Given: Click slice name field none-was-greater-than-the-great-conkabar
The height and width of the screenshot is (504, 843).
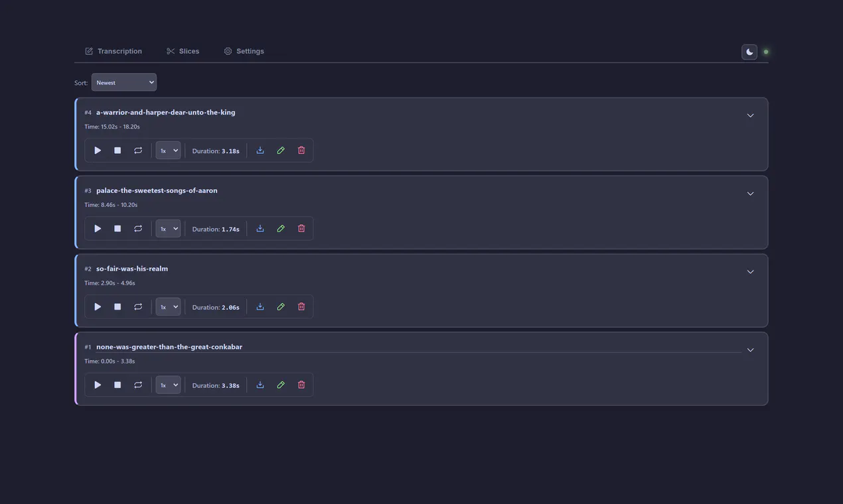Looking at the screenshot, I should [x=418, y=347].
